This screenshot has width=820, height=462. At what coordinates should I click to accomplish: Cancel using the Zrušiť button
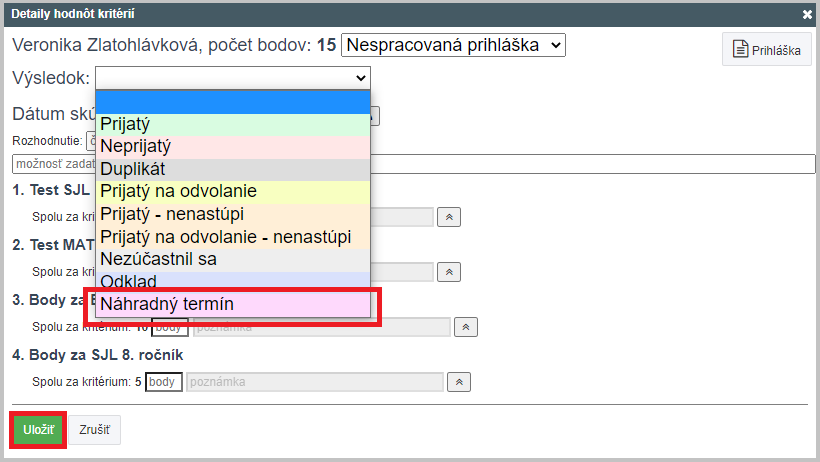[x=95, y=430]
